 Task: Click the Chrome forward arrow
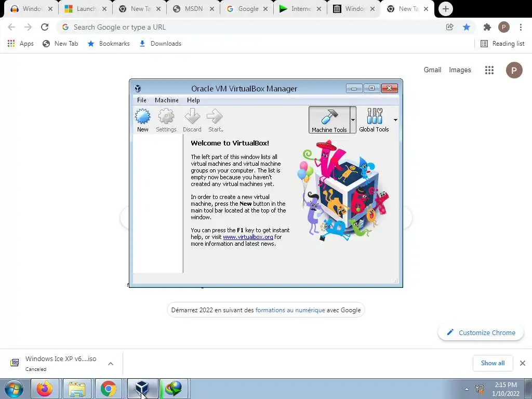pyautogui.click(x=28, y=27)
